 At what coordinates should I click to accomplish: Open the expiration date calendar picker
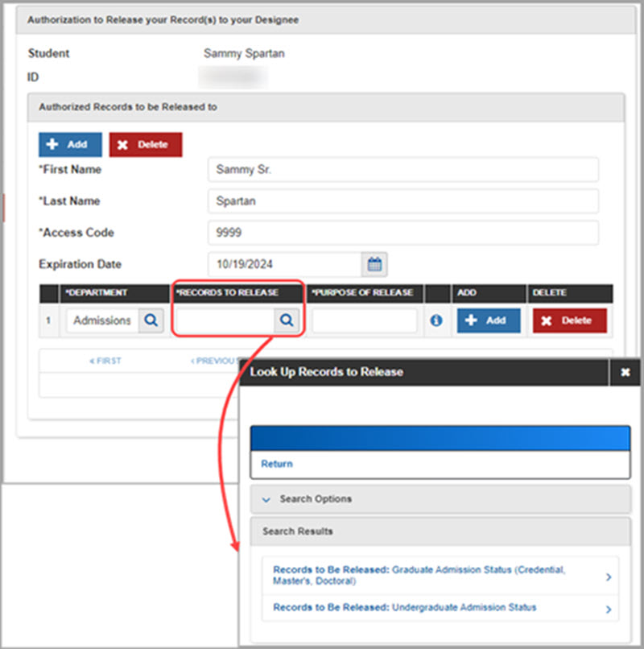(373, 264)
